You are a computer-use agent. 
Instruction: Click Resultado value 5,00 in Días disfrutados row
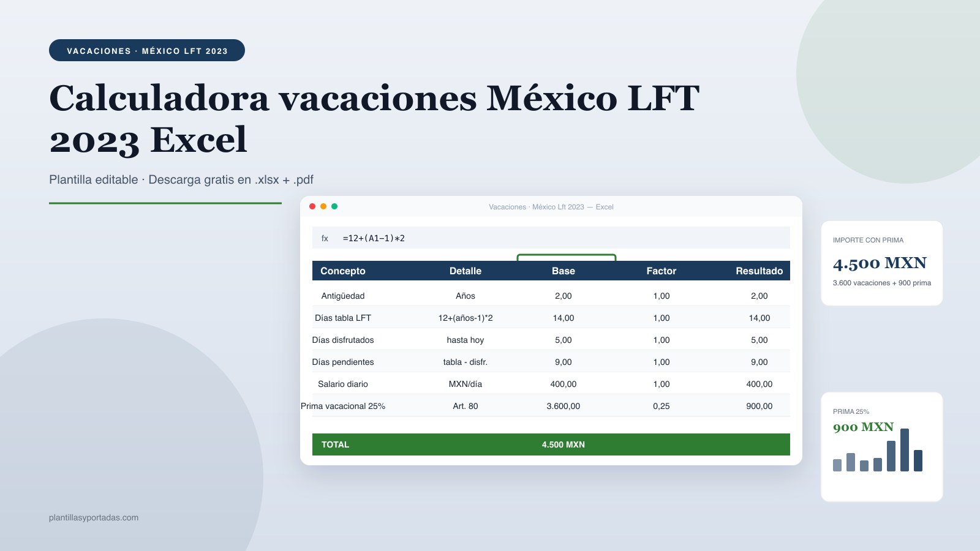point(759,340)
